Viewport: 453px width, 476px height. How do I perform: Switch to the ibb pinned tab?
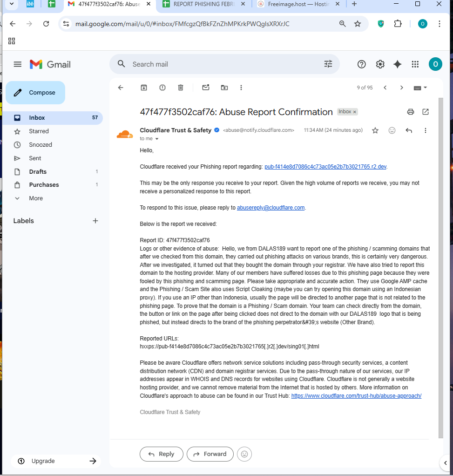tap(30, 4)
